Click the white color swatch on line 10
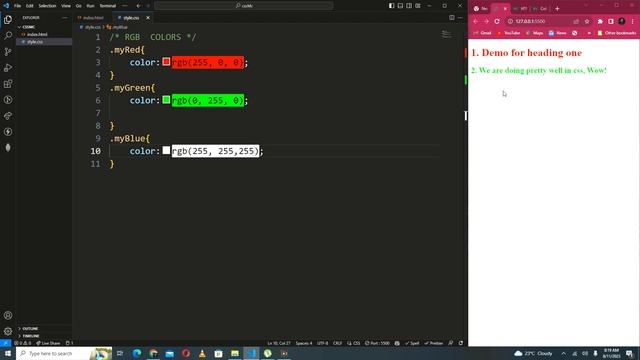640x360 pixels. click(166, 150)
